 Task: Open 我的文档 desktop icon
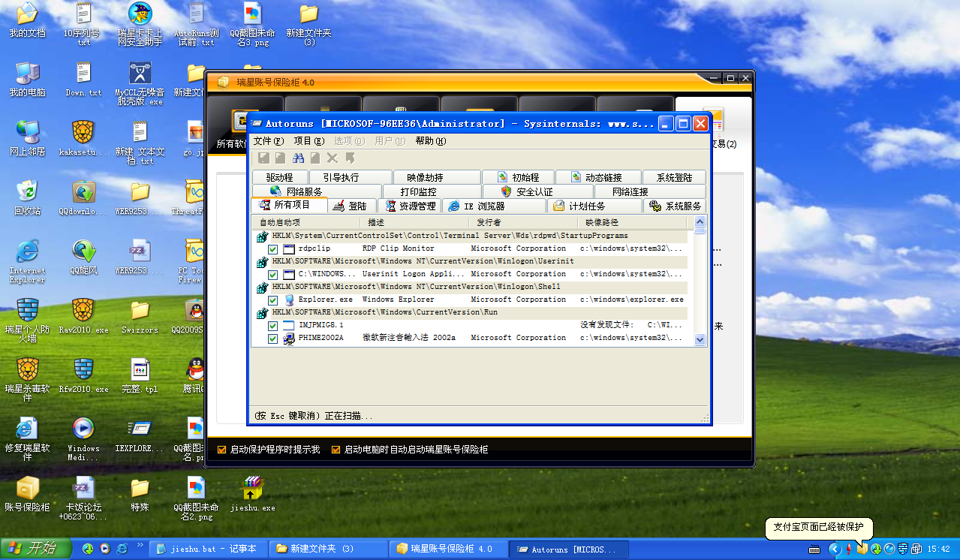click(27, 20)
